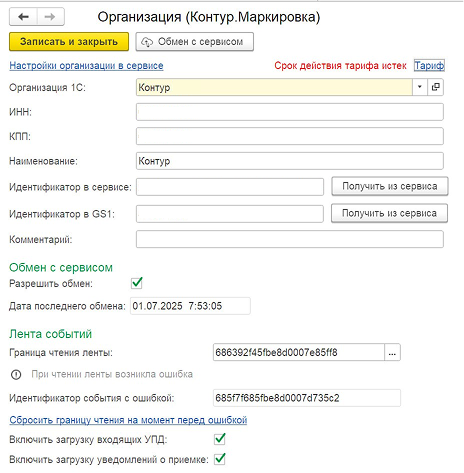Click the Идентификатор события с ошибкой field
Image resolution: width=464 pixels, height=473 pixels.
coord(307,398)
